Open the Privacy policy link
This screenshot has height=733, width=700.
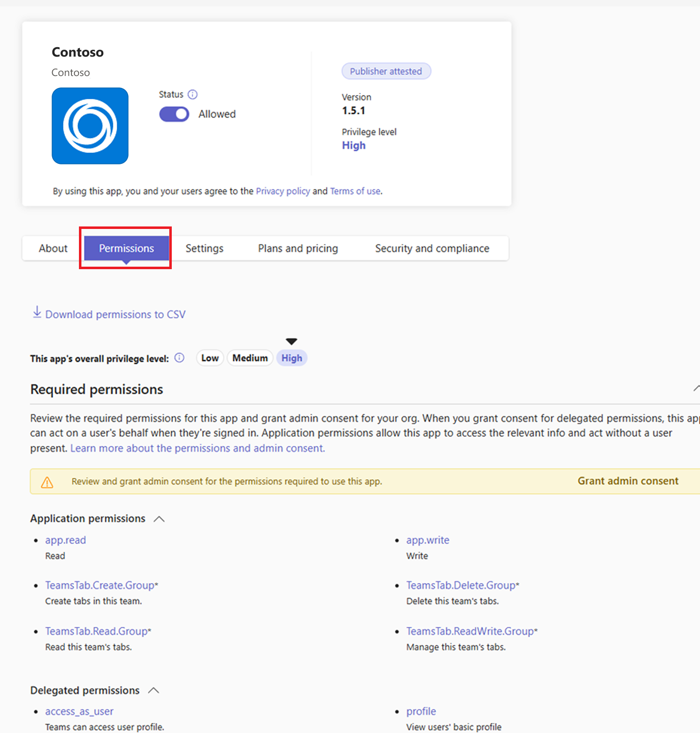pos(282,191)
